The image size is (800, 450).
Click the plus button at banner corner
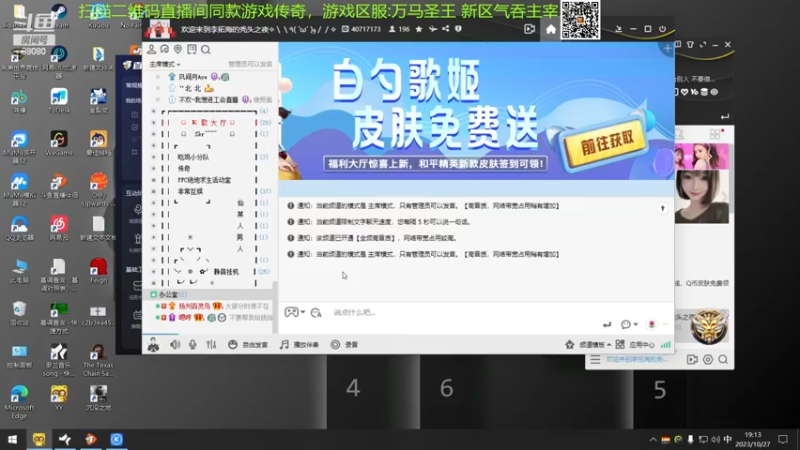pyautogui.click(x=667, y=48)
